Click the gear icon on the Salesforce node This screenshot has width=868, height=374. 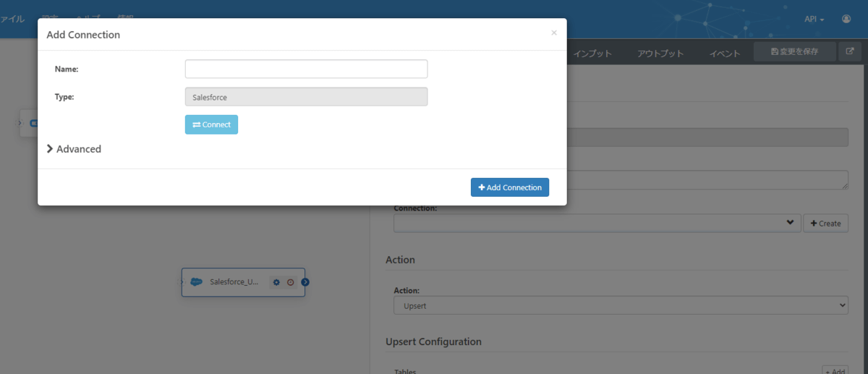276,282
